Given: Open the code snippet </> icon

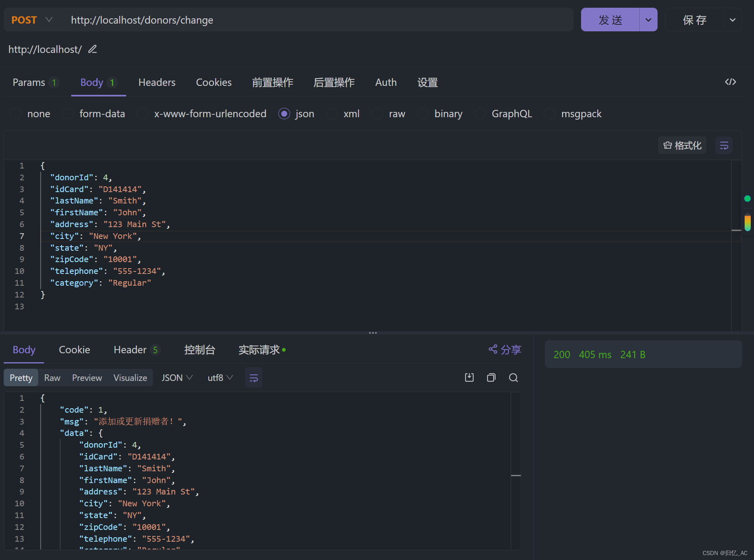Looking at the screenshot, I should coord(730,82).
